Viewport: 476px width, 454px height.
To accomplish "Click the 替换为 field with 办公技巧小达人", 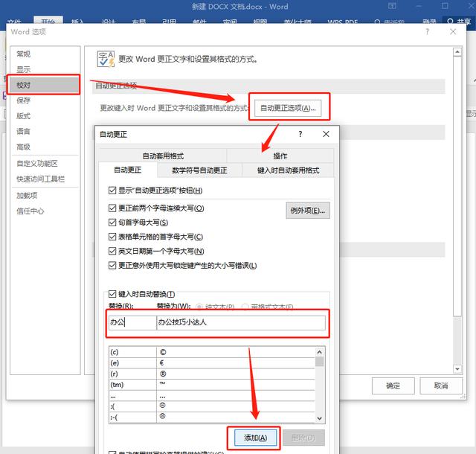I will point(241,322).
